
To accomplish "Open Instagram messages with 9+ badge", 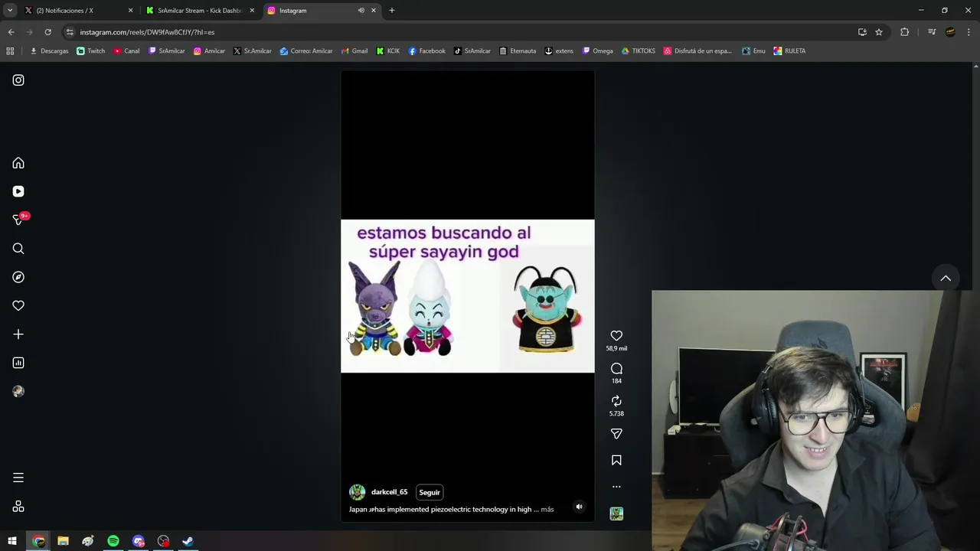I will pos(20,220).
